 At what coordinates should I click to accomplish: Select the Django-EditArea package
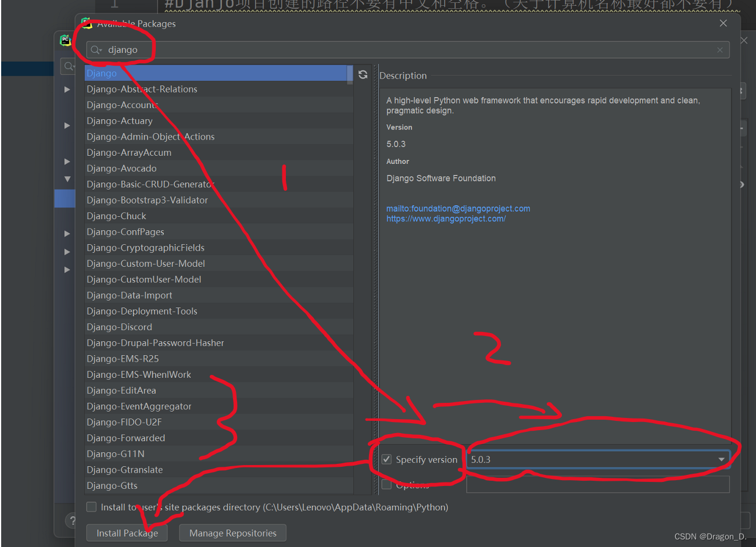219,391
